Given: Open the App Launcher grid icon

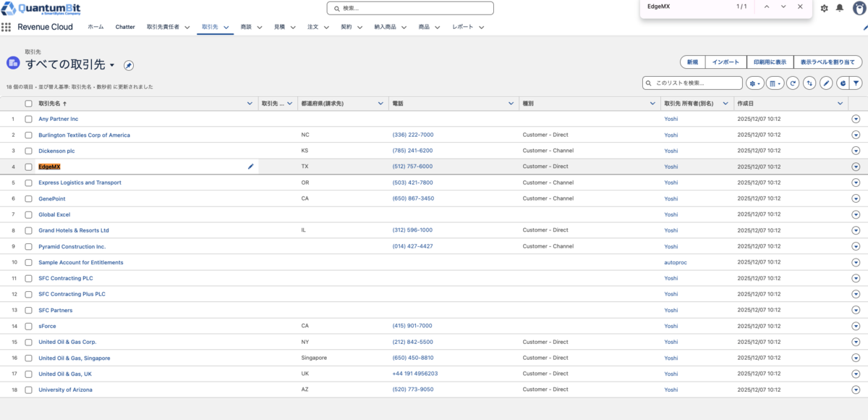Looking at the screenshot, I should click(7, 27).
